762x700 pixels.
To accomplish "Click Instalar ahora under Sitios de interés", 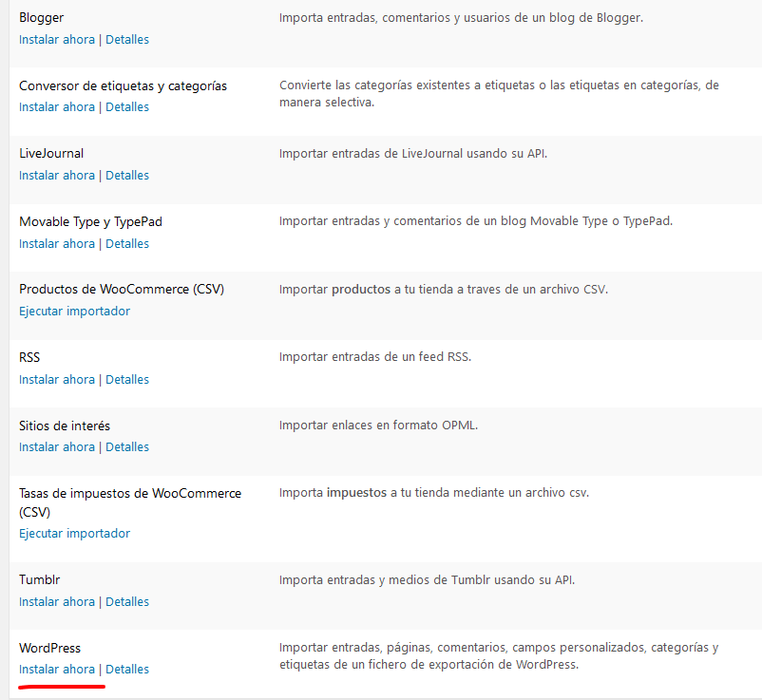I will (57, 447).
